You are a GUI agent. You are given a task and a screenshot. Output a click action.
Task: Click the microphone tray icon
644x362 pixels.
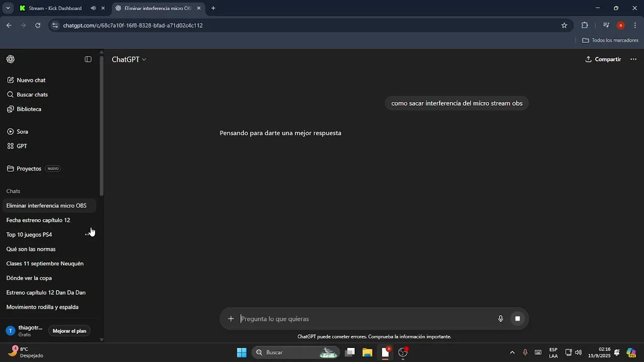click(x=525, y=352)
